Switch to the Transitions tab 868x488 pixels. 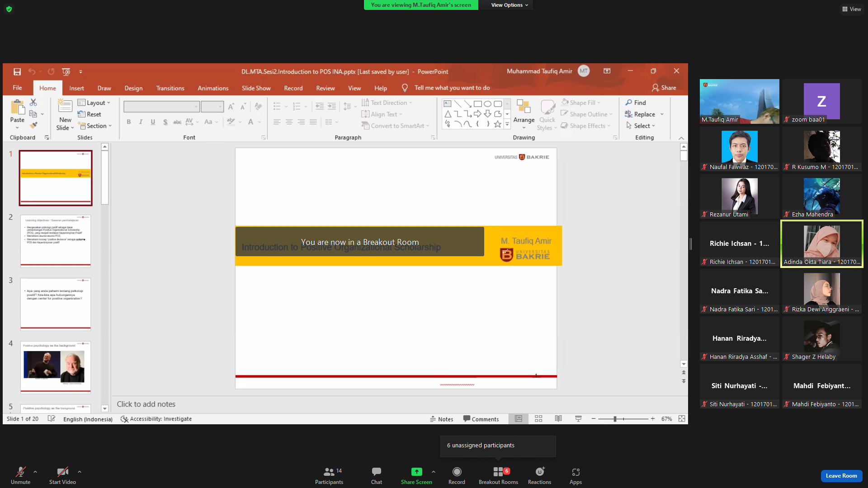click(x=170, y=88)
